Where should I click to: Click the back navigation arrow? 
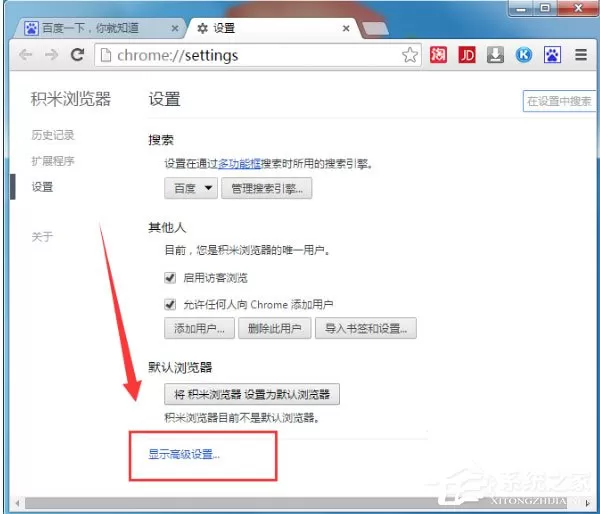(x=26, y=55)
